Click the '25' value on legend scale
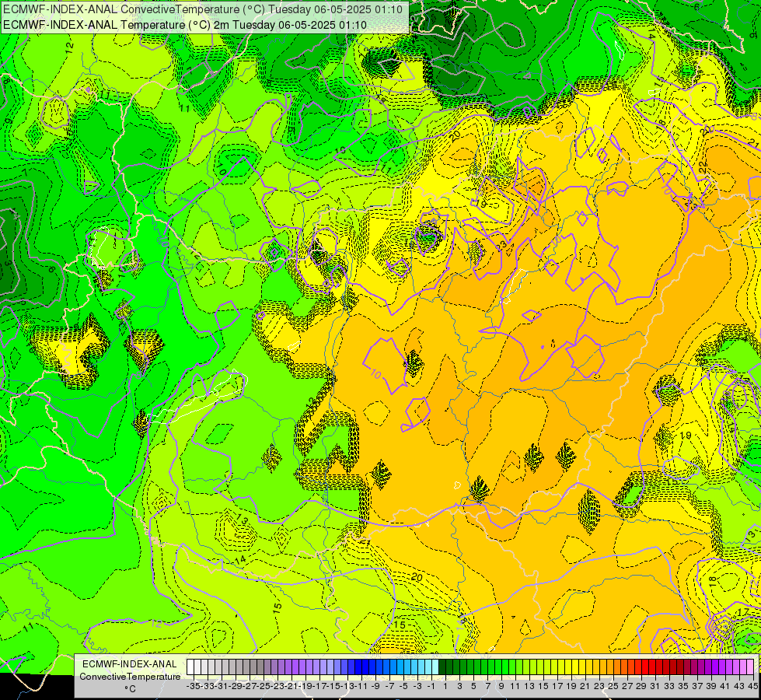 click(613, 686)
